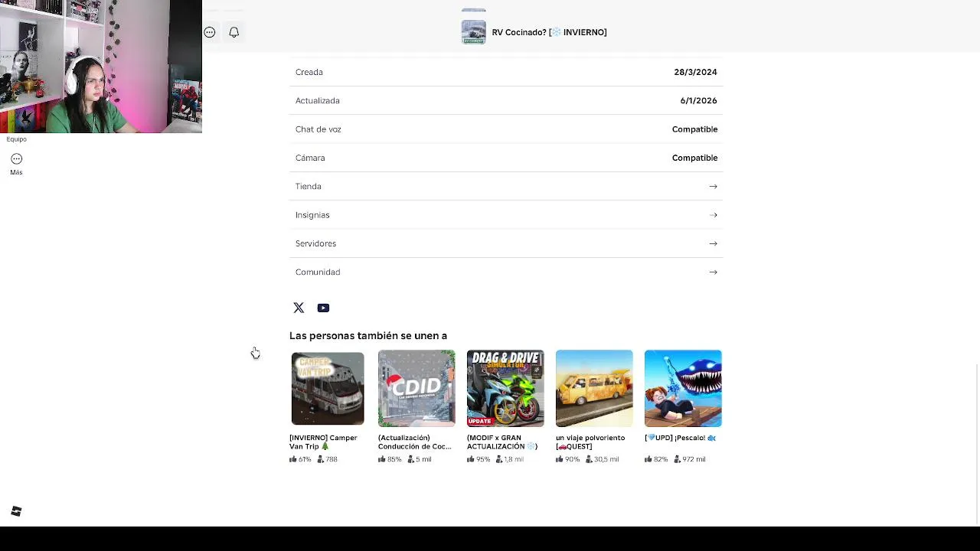Click the 972 mil players count
Screen dimensions: 980x551
click(x=690, y=459)
